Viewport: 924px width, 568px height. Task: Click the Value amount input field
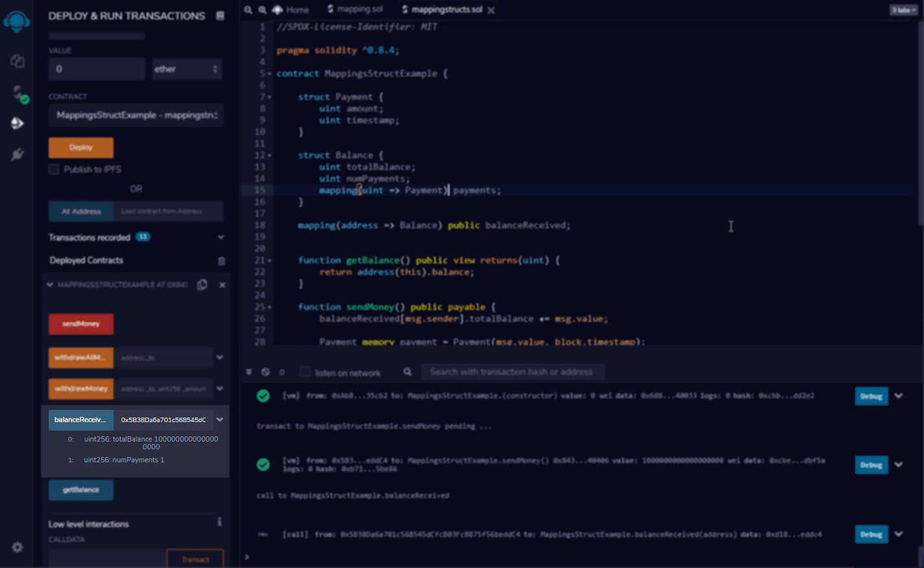tap(97, 69)
